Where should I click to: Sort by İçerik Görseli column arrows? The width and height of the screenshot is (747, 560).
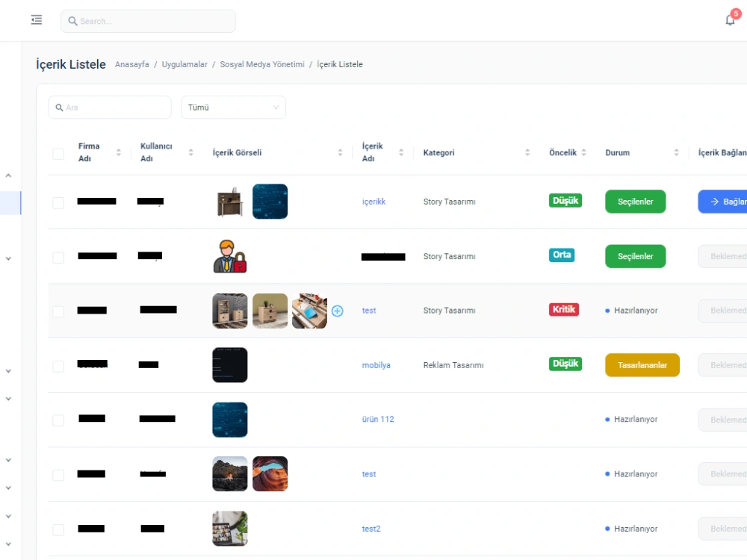point(340,152)
